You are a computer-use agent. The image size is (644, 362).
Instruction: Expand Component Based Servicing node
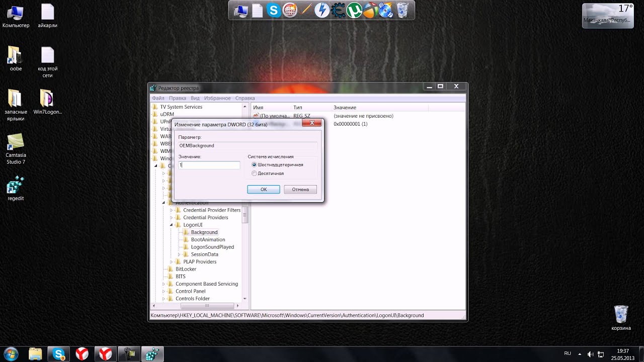pyautogui.click(x=164, y=284)
